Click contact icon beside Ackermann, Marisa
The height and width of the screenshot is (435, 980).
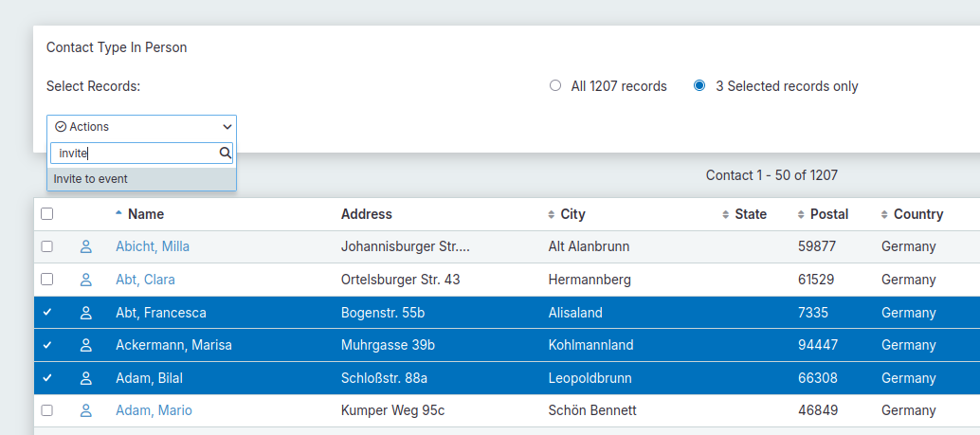coord(86,345)
